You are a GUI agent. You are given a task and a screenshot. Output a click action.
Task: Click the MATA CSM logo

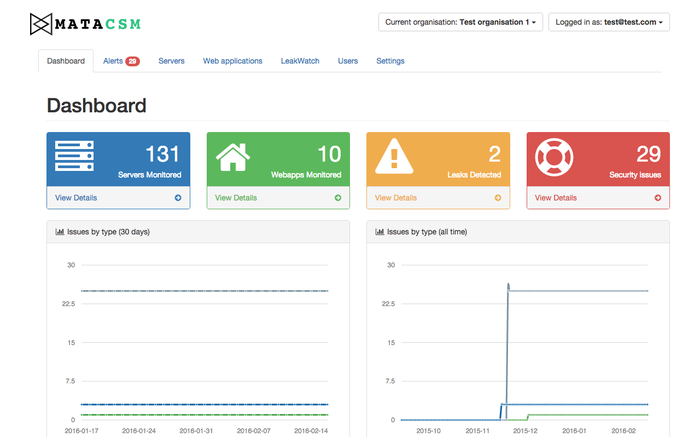pyautogui.click(x=85, y=24)
